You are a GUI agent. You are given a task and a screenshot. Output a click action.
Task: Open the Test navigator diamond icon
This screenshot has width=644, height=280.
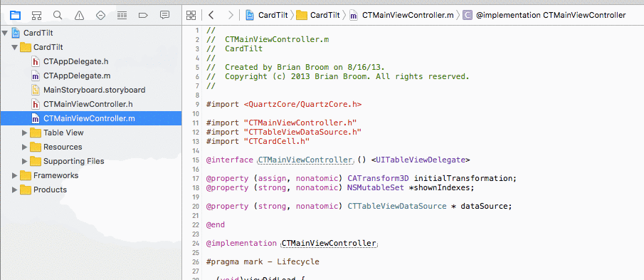tap(100, 16)
